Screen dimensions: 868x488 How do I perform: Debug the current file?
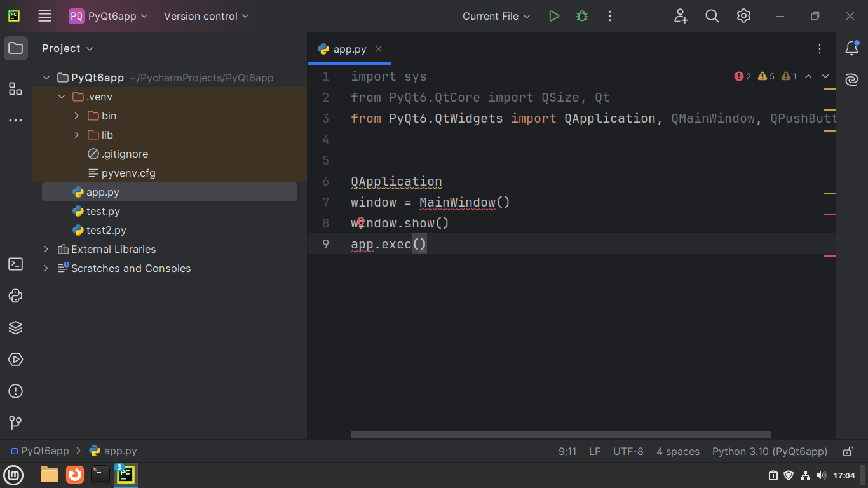click(582, 16)
